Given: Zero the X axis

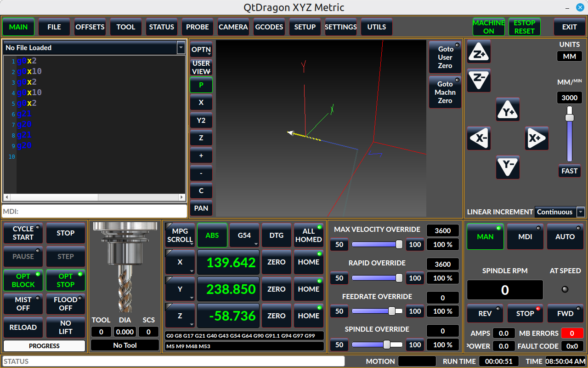Looking at the screenshot, I should [x=277, y=262].
